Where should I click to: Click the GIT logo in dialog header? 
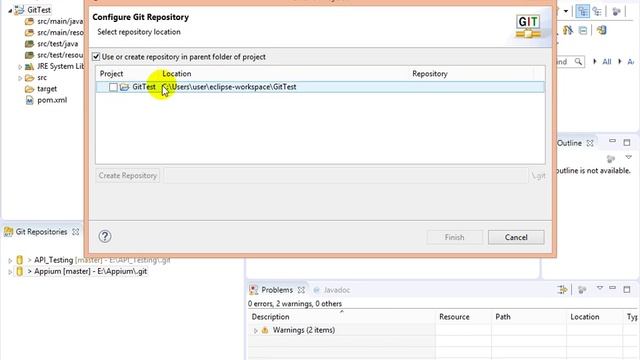tap(528, 27)
